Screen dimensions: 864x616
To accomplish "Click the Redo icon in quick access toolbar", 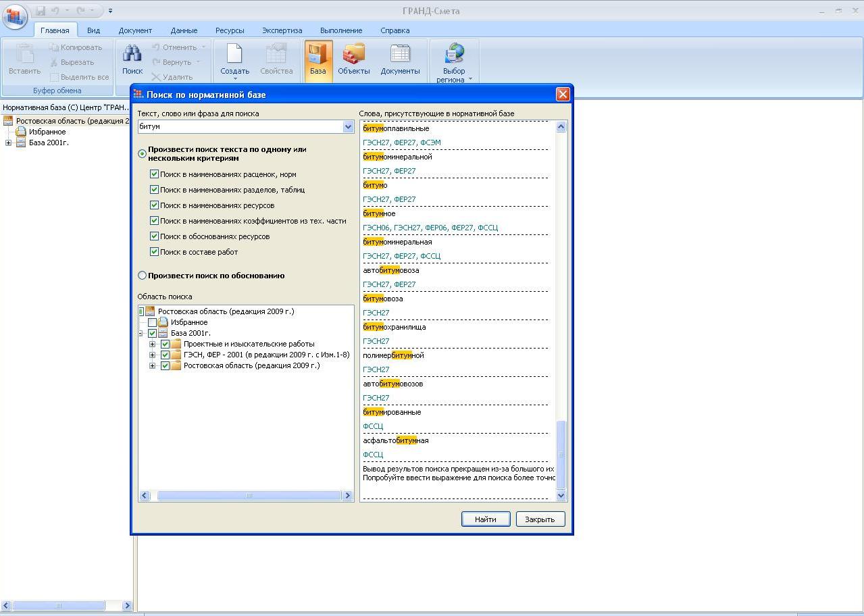I will tap(81, 11).
